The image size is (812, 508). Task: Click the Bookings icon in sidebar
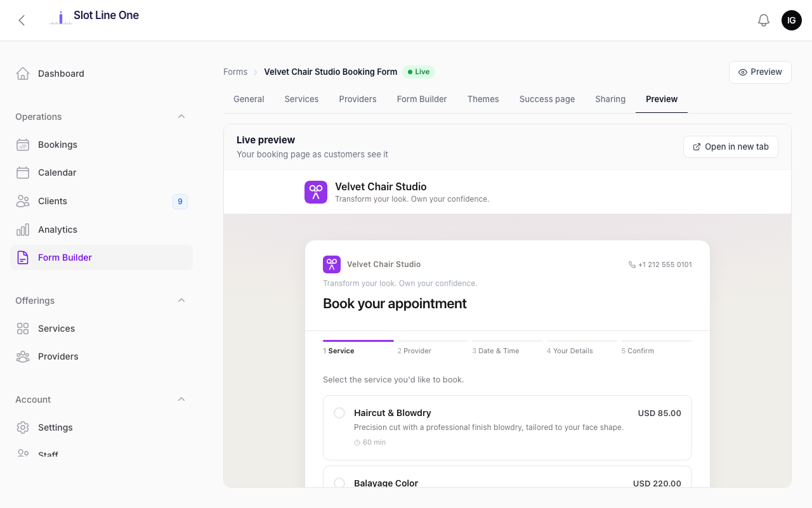pyautogui.click(x=23, y=145)
